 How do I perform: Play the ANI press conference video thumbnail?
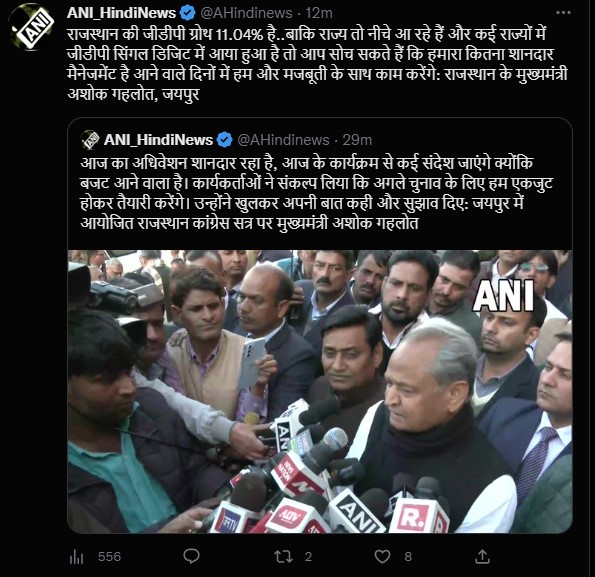tap(320, 391)
